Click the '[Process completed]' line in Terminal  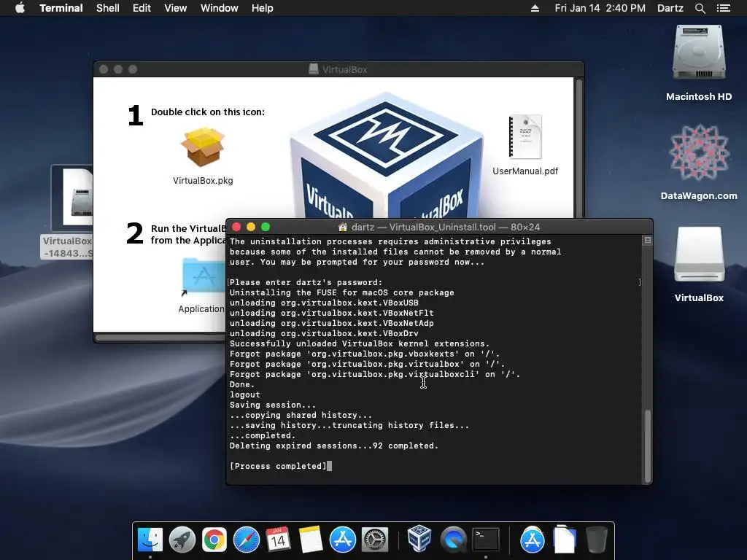(x=278, y=466)
